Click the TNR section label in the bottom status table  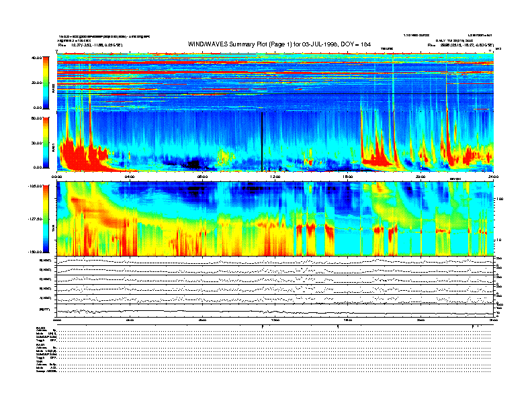(x=38, y=361)
